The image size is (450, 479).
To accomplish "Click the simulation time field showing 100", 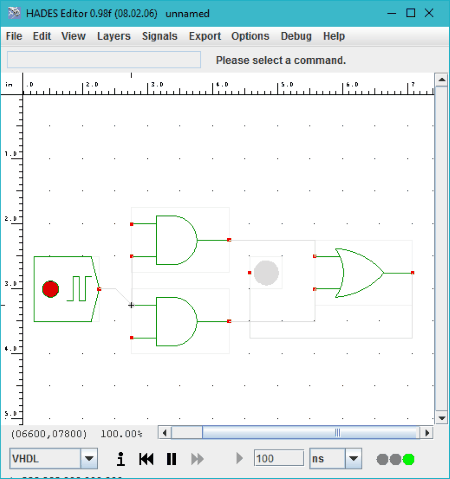I will click(279, 459).
